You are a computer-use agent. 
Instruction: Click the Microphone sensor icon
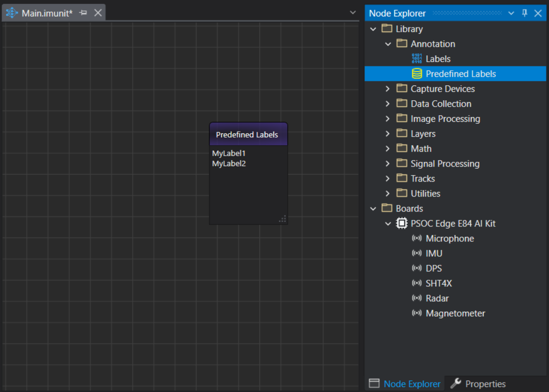[417, 238]
